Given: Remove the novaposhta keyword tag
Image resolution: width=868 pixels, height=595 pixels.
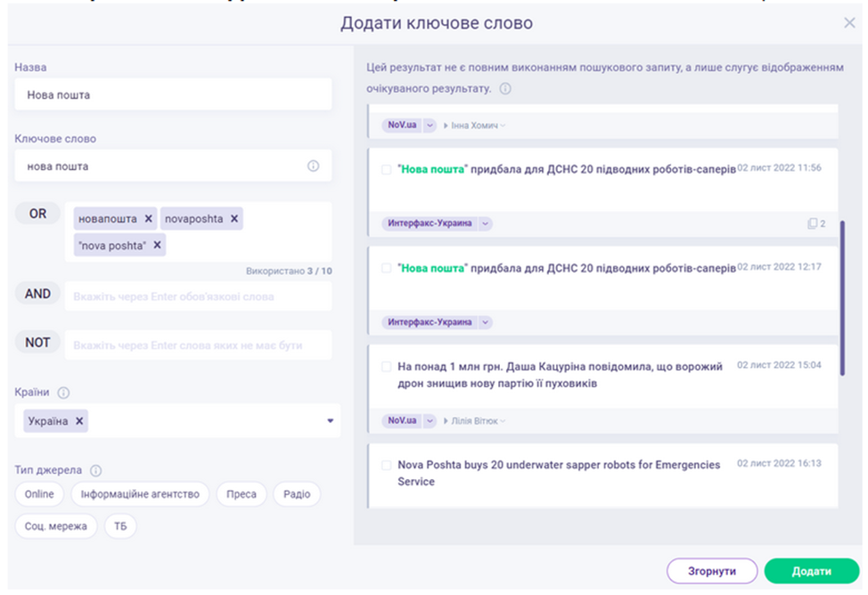Looking at the screenshot, I should click(x=234, y=218).
